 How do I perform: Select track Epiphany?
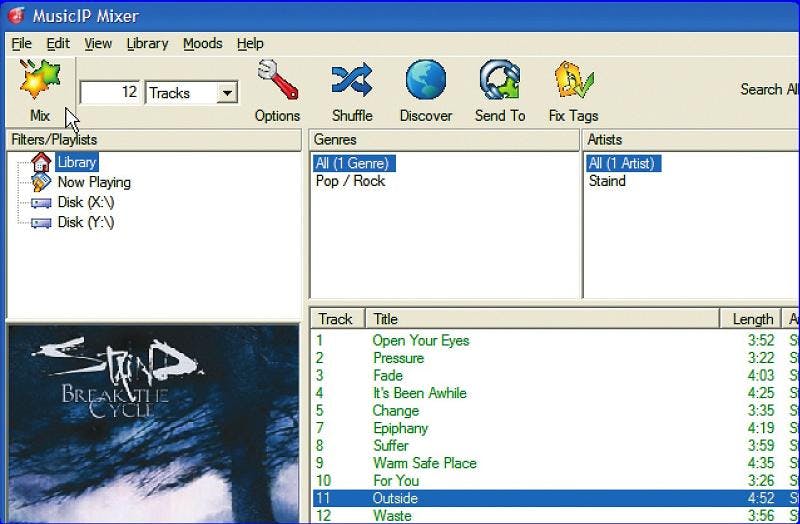coord(556,428)
